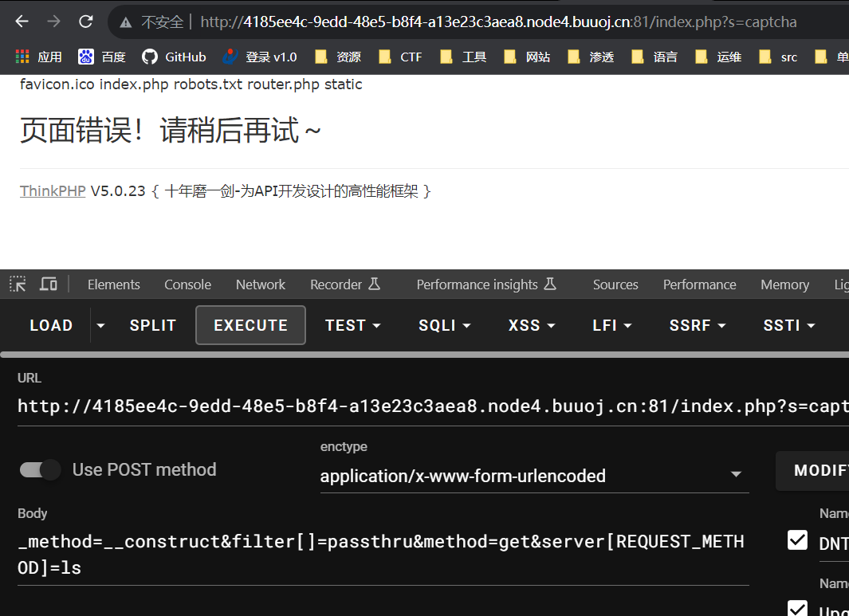Open the SQLI dropdown menu
The image size is (849, 616).
[445, 325]
